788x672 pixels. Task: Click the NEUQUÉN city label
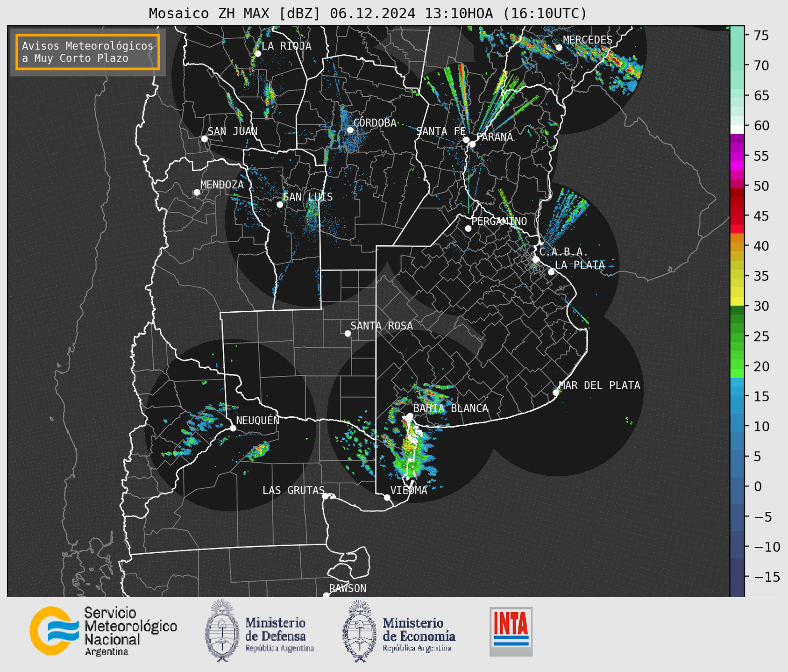point(258,420)
